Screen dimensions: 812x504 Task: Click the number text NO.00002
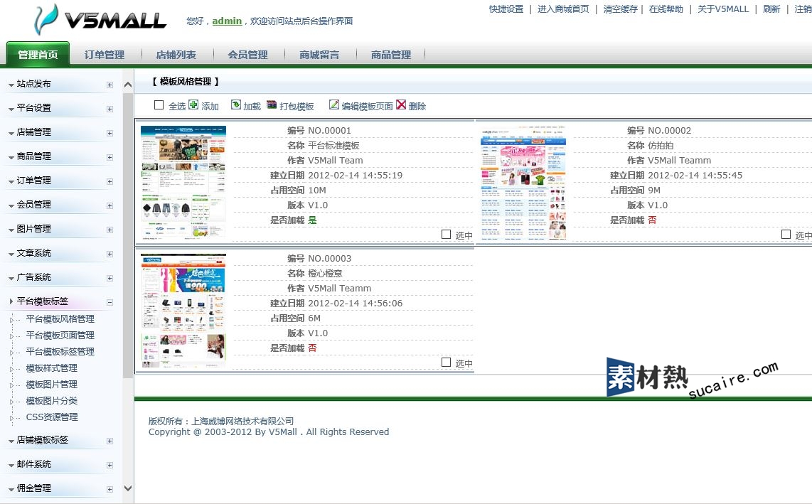669,131
